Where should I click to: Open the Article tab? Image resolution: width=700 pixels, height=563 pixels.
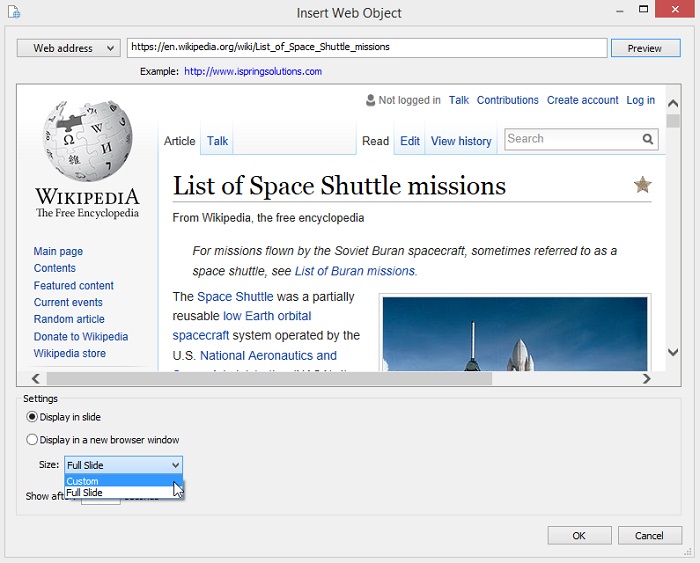(x=179, y=141)
